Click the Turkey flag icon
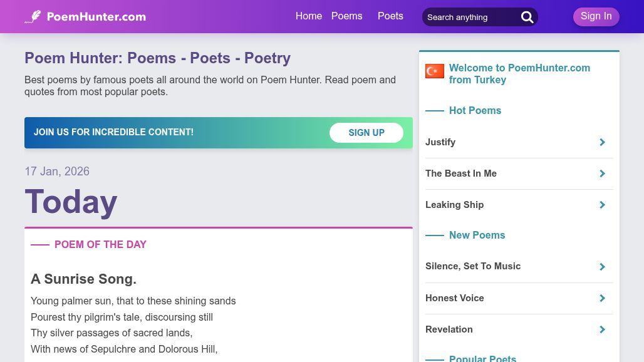The height and width of the screenshot is (362, 644). pyautogui.click(x=435, y=71)
